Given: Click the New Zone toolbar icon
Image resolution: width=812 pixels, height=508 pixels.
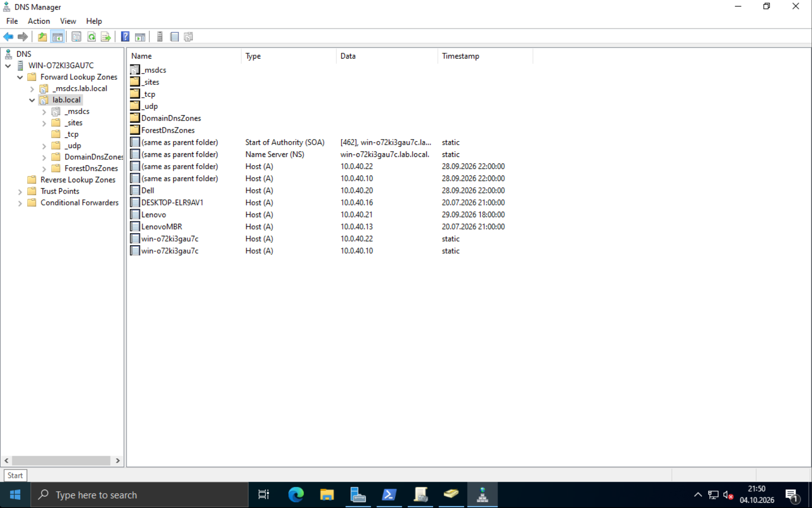Looking at the screenshot, I should (x=188, y=37).
